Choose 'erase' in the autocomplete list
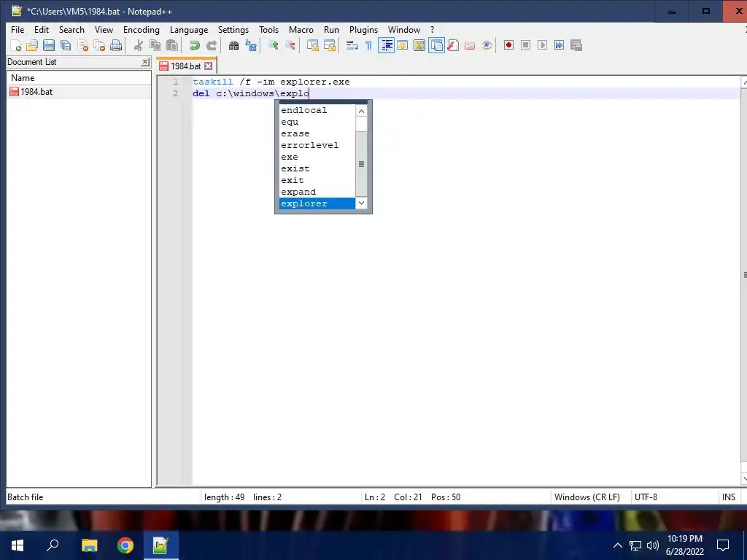This screenshot has height=560, width=747. [x=317, y=133]
